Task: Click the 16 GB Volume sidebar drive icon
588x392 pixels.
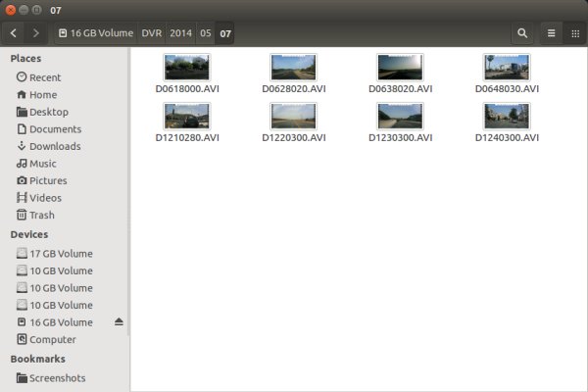Action: pyautogui.click(x=22, y=321)
